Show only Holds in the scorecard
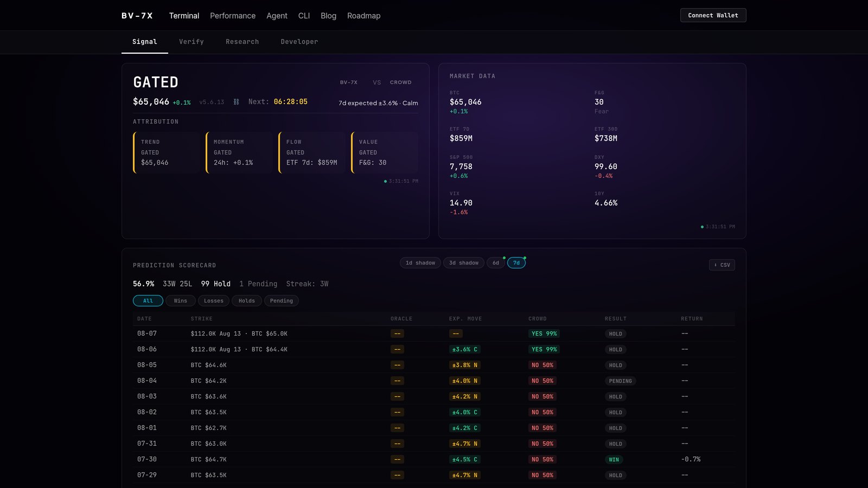Image resolution: width=868 pixels, height=488 pixels. 247,301
